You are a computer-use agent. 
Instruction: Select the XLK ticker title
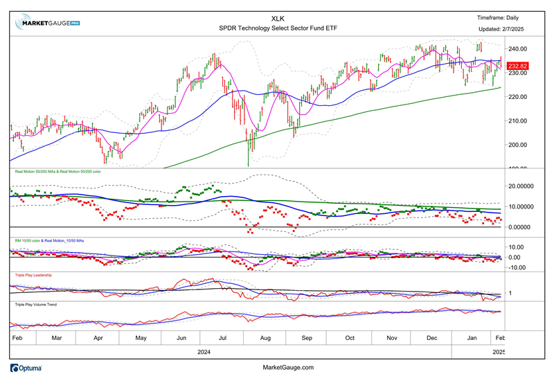click(x=277, y=19)
